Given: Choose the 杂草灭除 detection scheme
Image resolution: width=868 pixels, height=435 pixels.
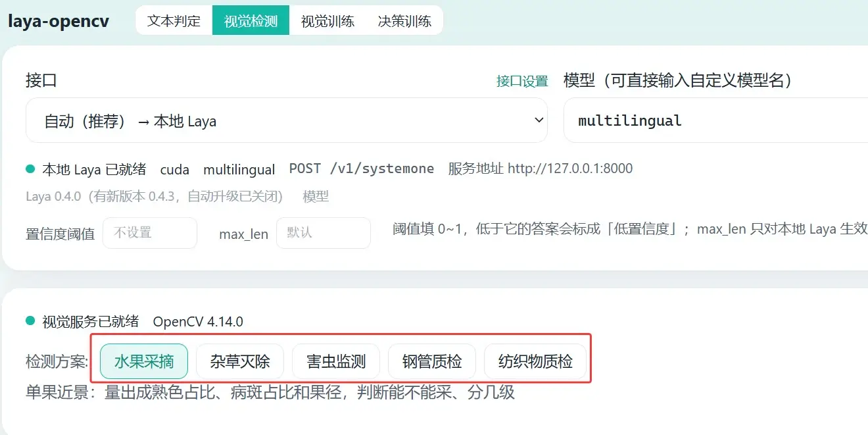Looking at the screenshot, I should coord(240,361).
